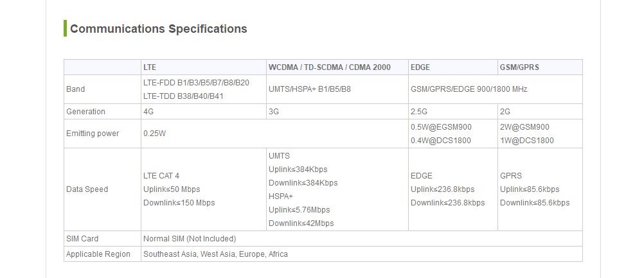The width and height of the screenshot is (644, 278).
Task: Click the LTE-TDD B38/B40/B41 text
Action: pyautogui.click(x=183, y=96)
